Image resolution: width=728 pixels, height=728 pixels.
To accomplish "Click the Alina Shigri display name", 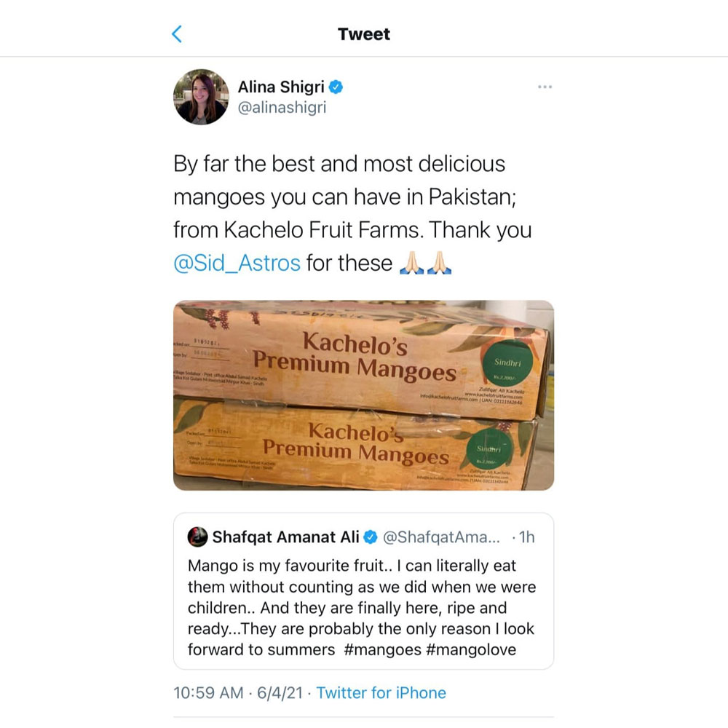I will coord(280,87).
